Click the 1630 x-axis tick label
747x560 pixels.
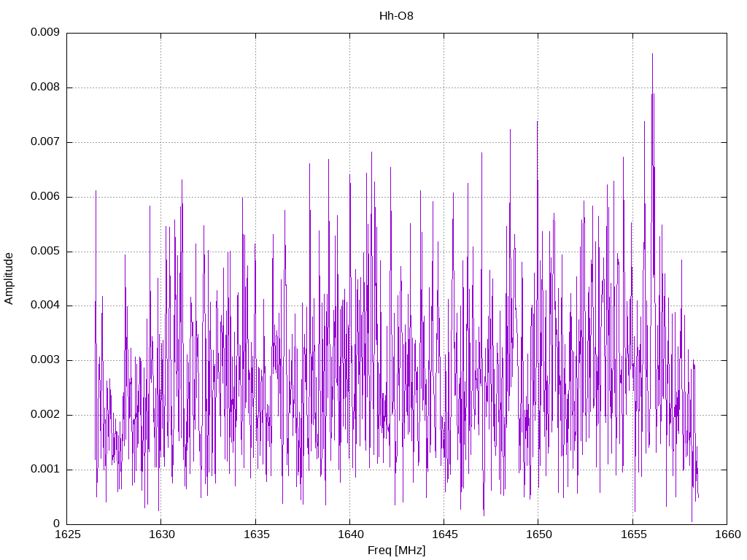tap(161, 534)
